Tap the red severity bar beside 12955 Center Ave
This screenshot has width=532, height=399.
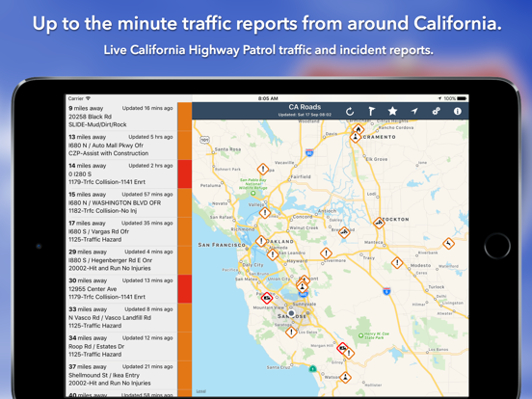(x=185, y=289)
